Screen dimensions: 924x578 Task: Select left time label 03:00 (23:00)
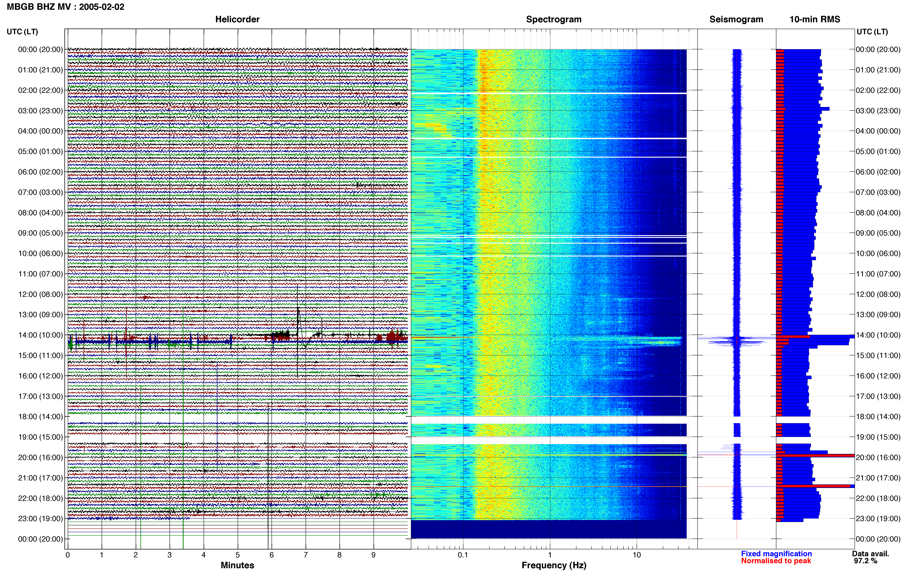click(41, 110)
